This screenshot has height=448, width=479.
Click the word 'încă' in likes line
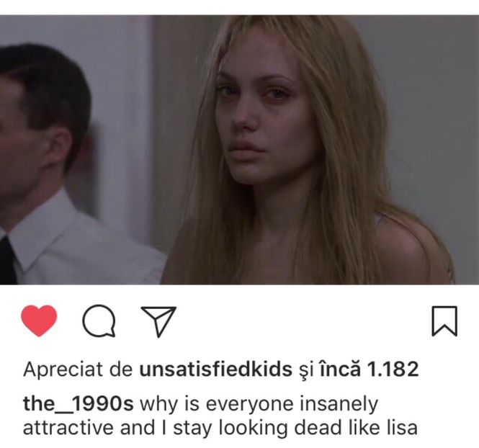[340, 369]
